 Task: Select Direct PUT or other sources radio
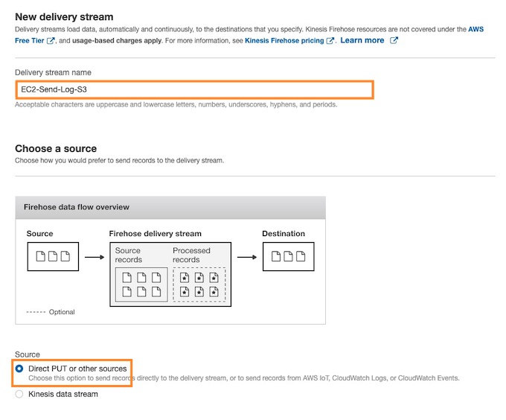[19, 369]
